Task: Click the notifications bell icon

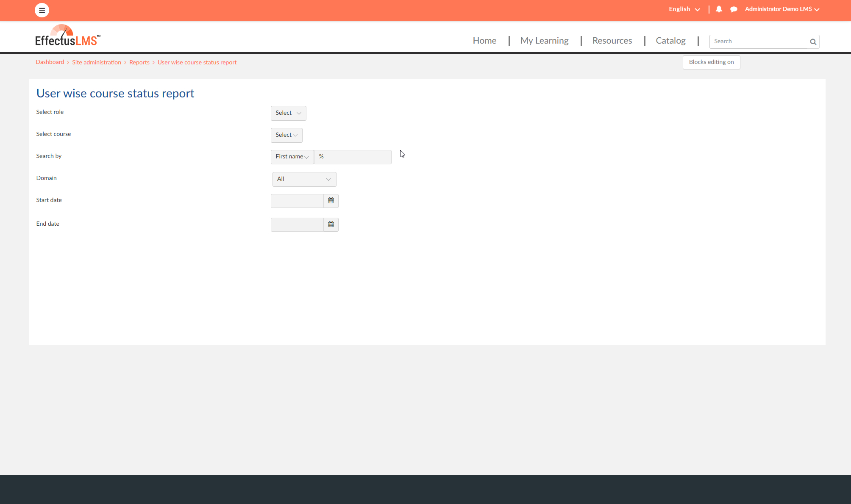Action: (x=719, y=9)
